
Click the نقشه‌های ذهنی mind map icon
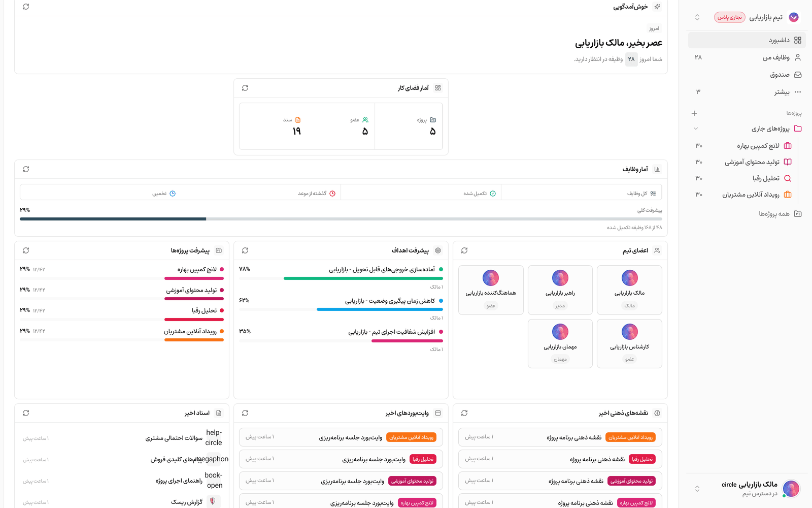click(x=657, y=413)
